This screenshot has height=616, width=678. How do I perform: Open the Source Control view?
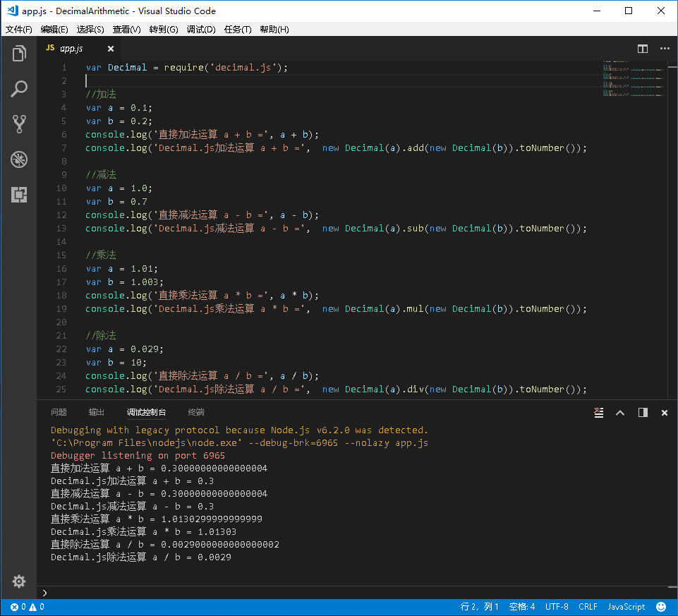[19, 124]
